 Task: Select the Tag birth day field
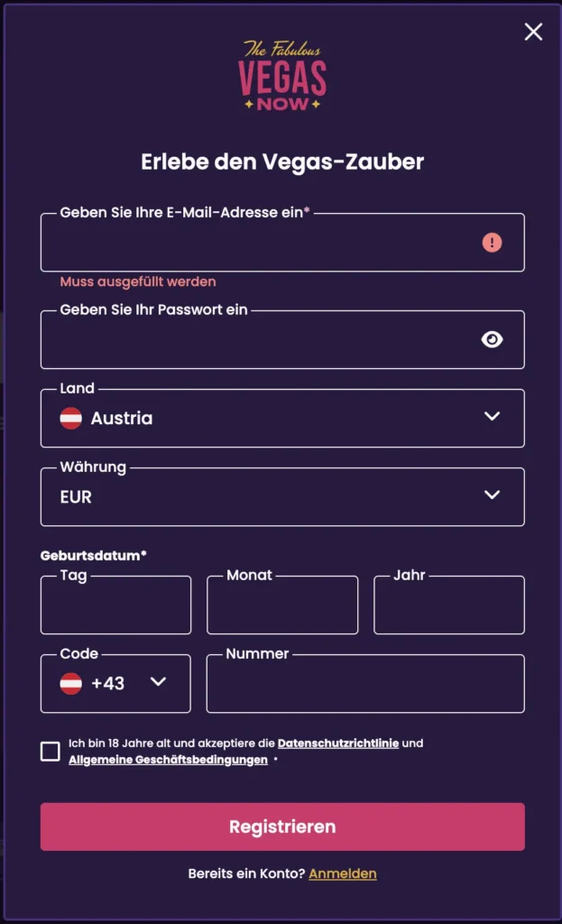(x=115, y=605)
